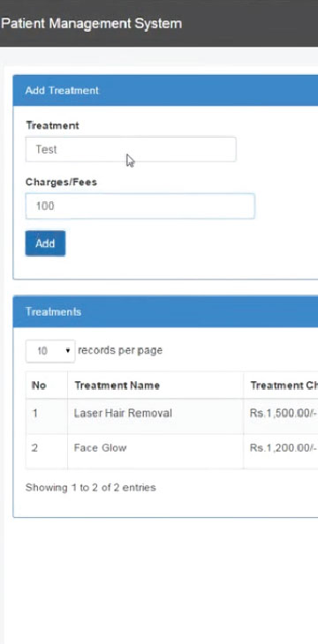Viewport: 318px width, 644px height.
Task: Click the records per page label
Action: [x=120, y=350]
